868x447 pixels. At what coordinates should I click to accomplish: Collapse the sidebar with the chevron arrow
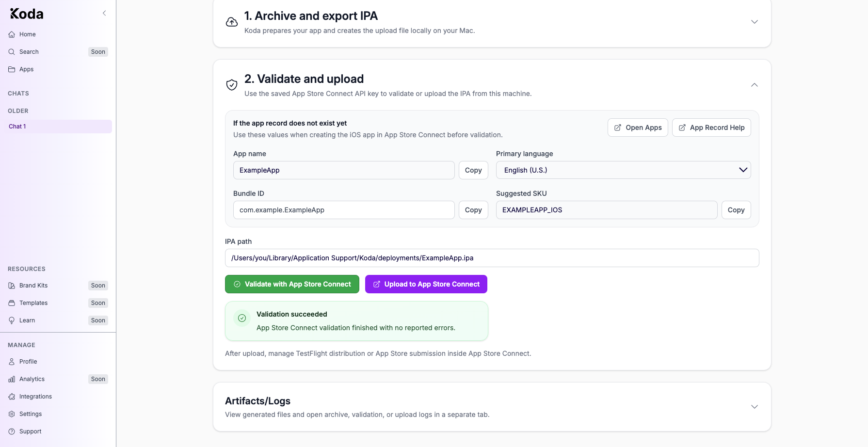click(104, 13)
